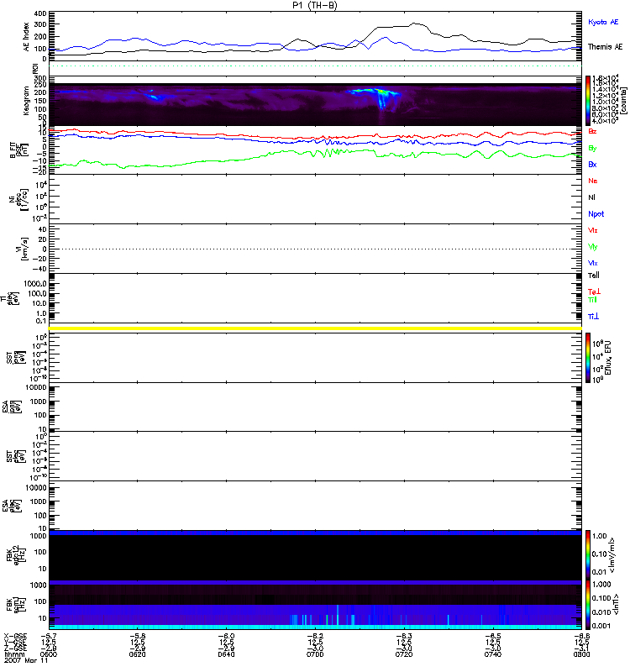Viewport: 630px width, 672px height.
Task: Click the 0800 time tick label
Action: tap(581, 654)
